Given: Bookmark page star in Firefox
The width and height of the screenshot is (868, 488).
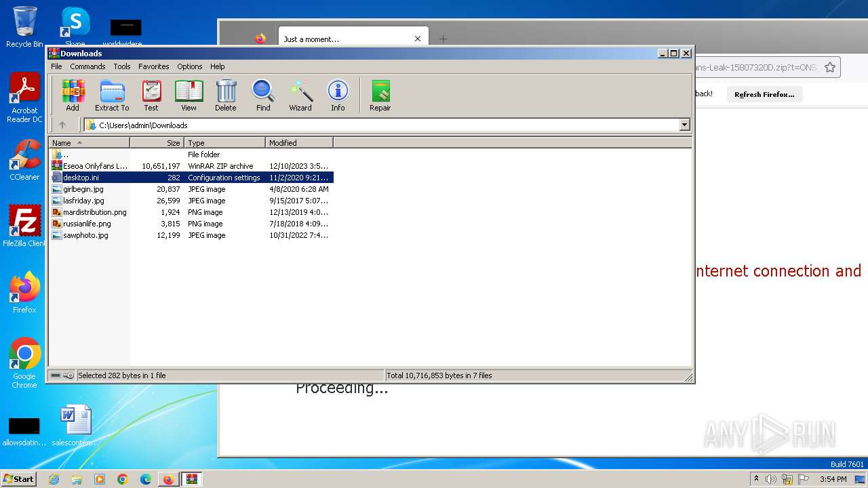Looking at the screenshot, I should tap(830, 67).
